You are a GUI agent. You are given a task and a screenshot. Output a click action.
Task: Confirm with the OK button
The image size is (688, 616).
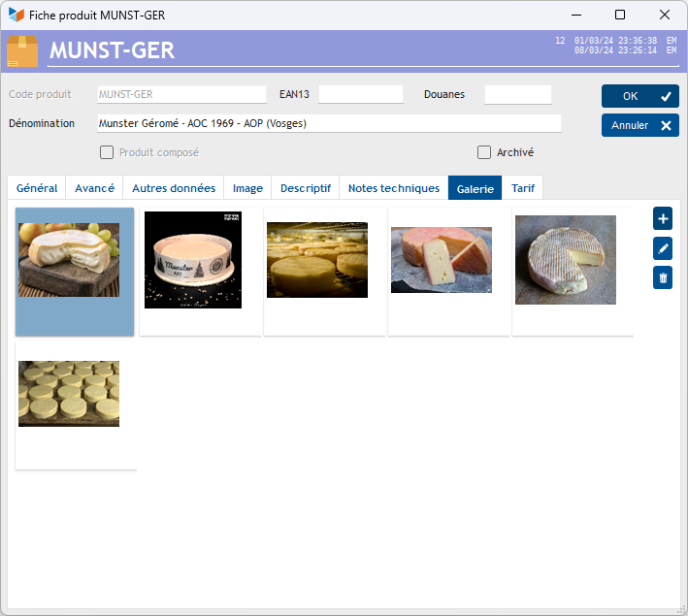point(639,96)
